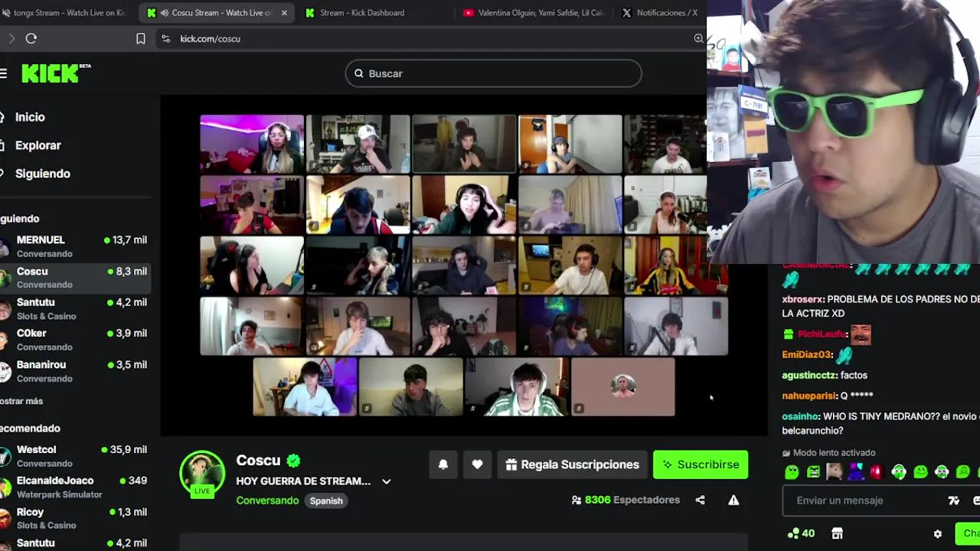Click username PichiLeufu in chat
Viewport: 980px width, 551px height.
822,334
